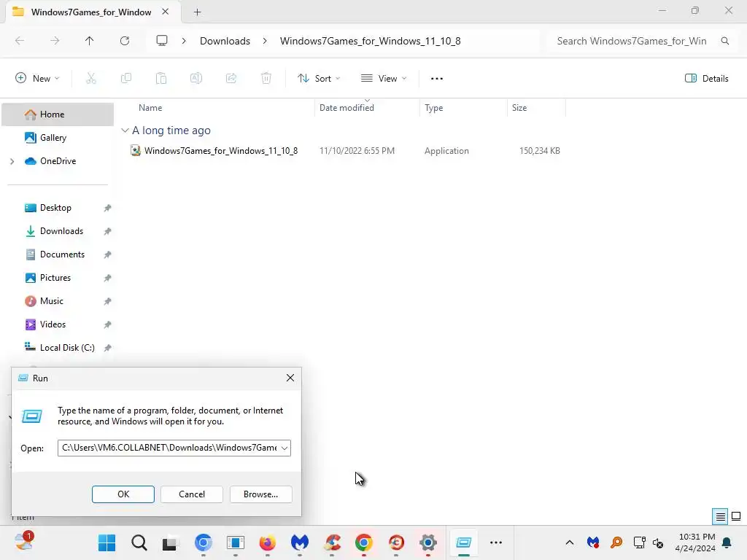Image resolution: width=747 pixels, height=560 pixels.
Task: Open Settings gear in the taskbar
Action: 427,542
